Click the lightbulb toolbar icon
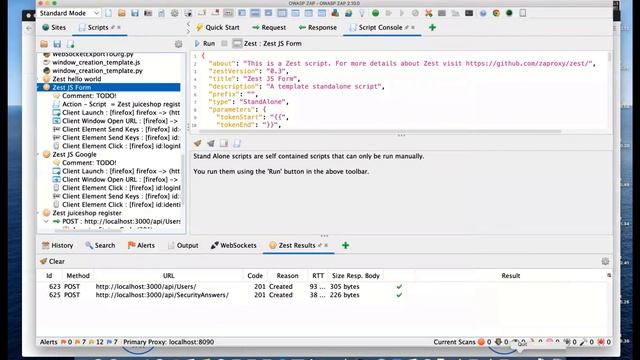 point(362,13)
